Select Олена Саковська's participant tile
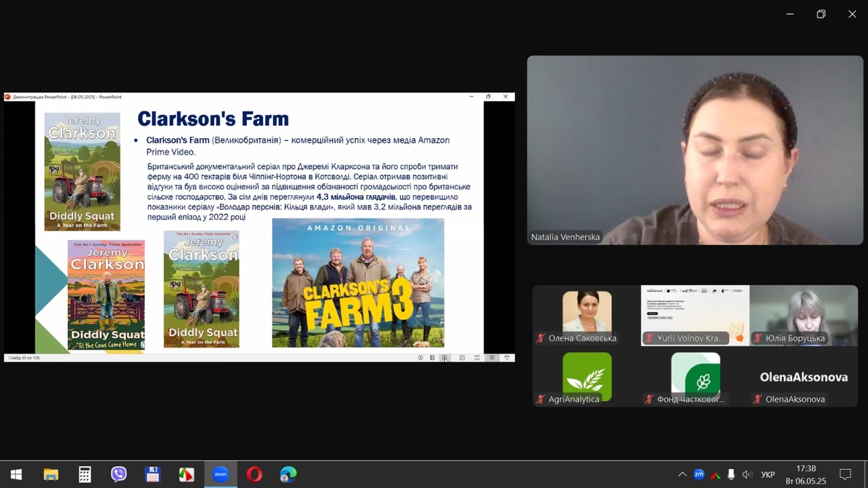This screenshot has height=488, width=868. click(x=587, y=315)
